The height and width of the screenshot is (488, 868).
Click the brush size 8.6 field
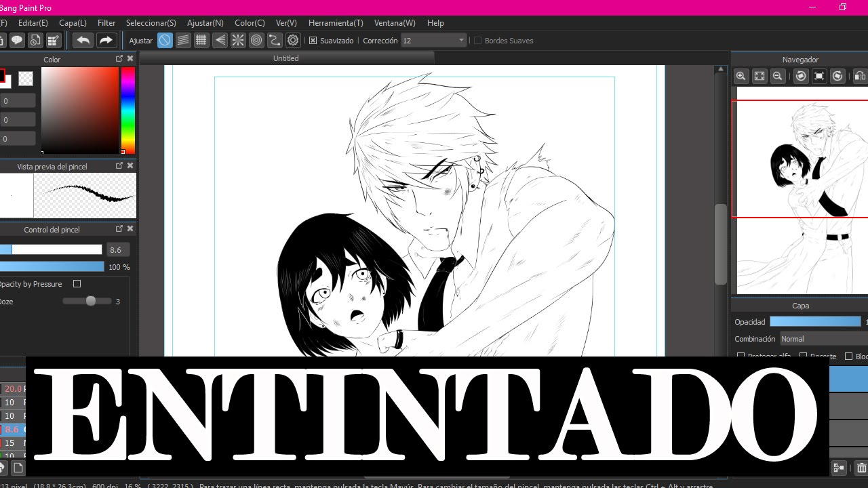pos(118,250)
